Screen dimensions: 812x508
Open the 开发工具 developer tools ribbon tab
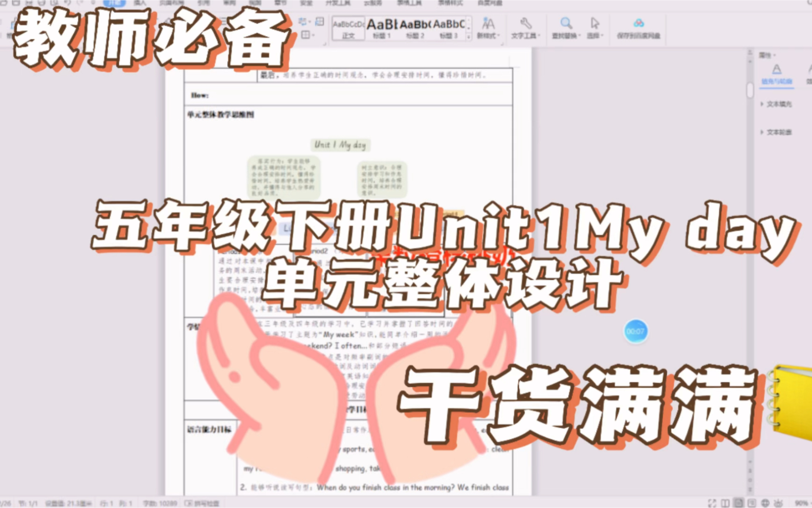(338, 3)
